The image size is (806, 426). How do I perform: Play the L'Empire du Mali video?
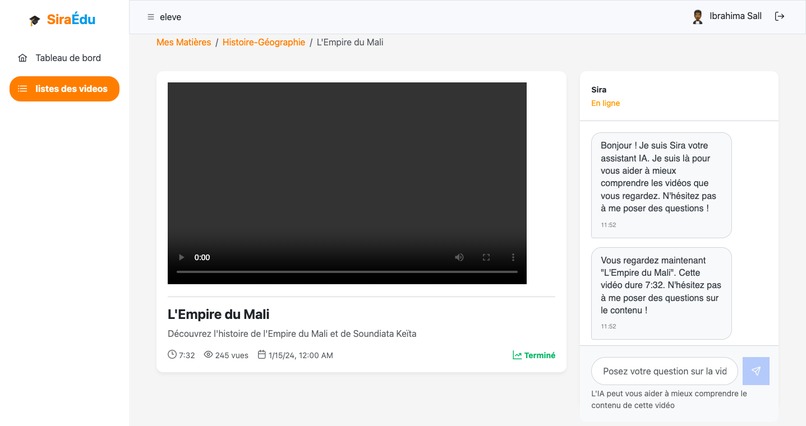click(181, 257)
